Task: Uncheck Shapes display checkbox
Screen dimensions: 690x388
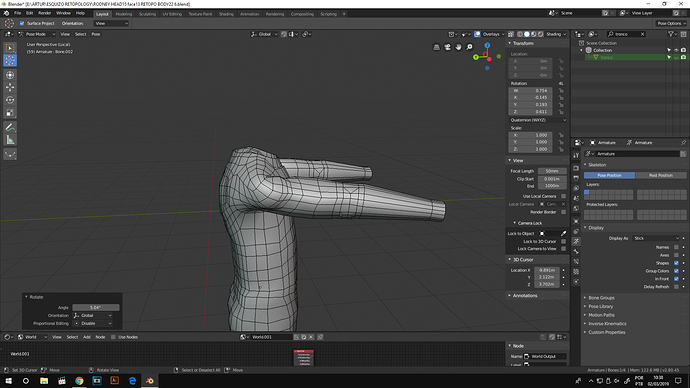Action: click(x=676, y=263)
